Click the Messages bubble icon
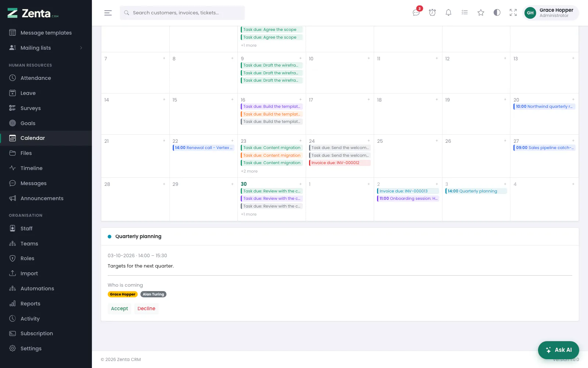Screen dimensions: 588x368 (x=12, y=183)
